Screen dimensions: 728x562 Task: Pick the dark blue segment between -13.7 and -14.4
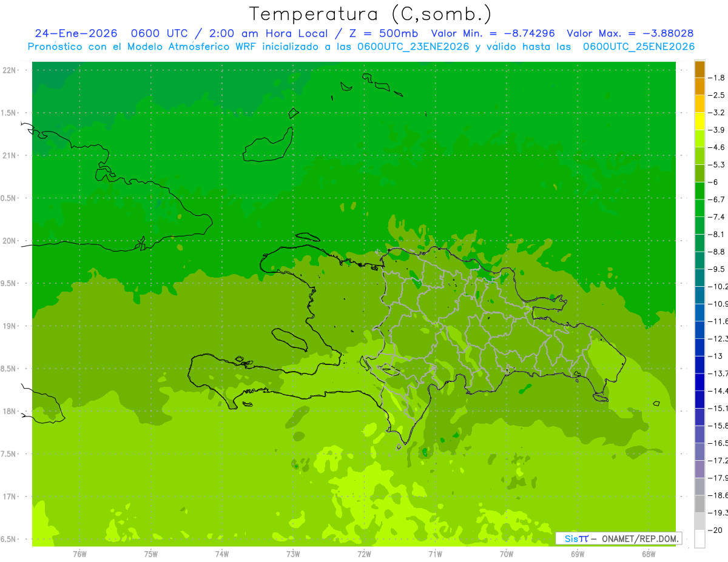[699, 382]
